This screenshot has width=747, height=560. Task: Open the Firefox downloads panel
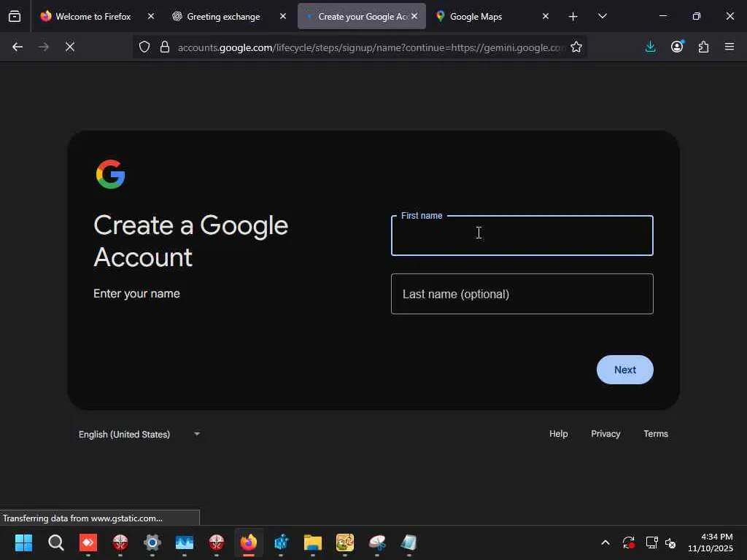[x=650, y=47]
